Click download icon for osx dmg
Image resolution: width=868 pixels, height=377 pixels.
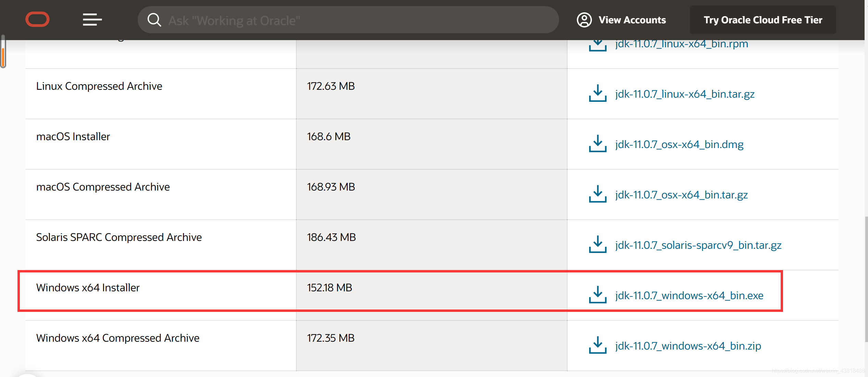(597, 144)
